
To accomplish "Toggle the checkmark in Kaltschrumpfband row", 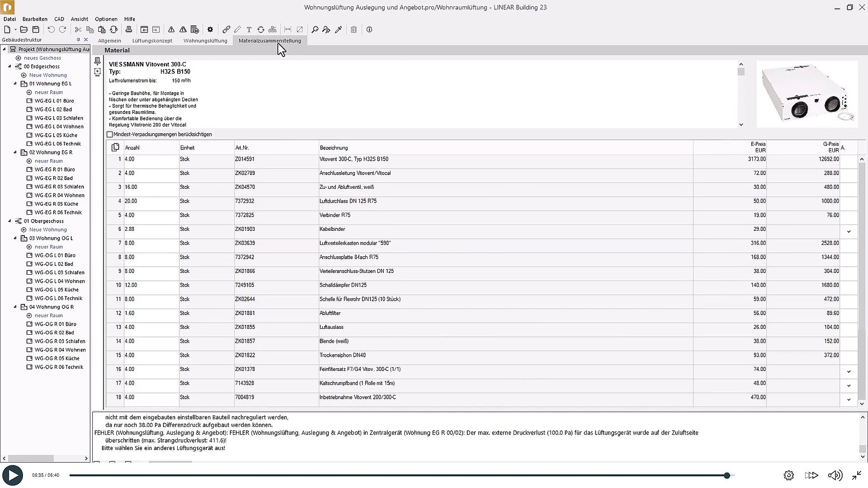I will pos(848,386).
